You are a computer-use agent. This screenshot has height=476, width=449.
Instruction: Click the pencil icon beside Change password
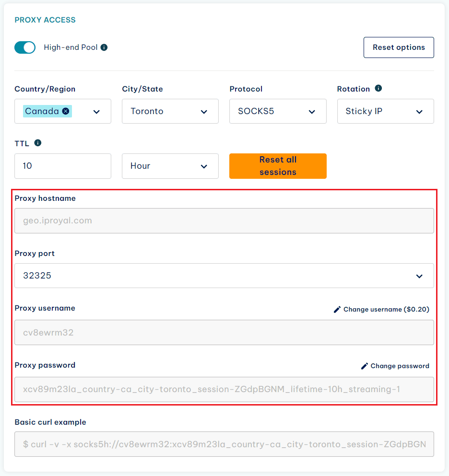[365, 366]
